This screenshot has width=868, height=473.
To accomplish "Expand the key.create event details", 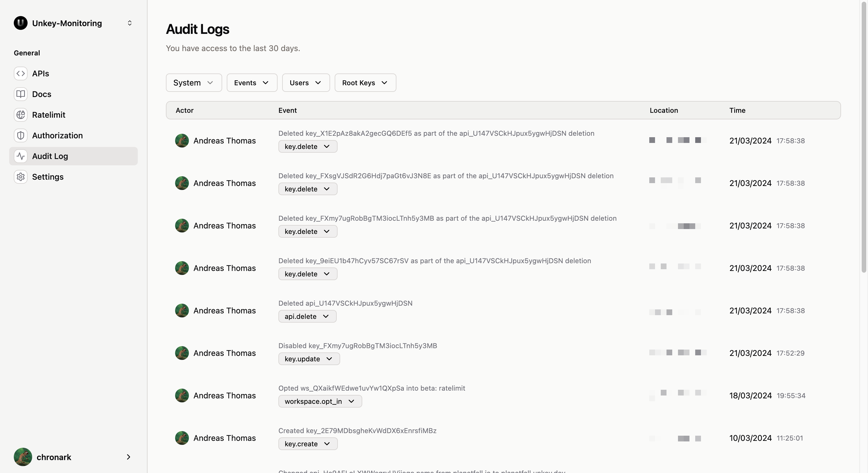I will pyautogui.click(x=308, y=444).
